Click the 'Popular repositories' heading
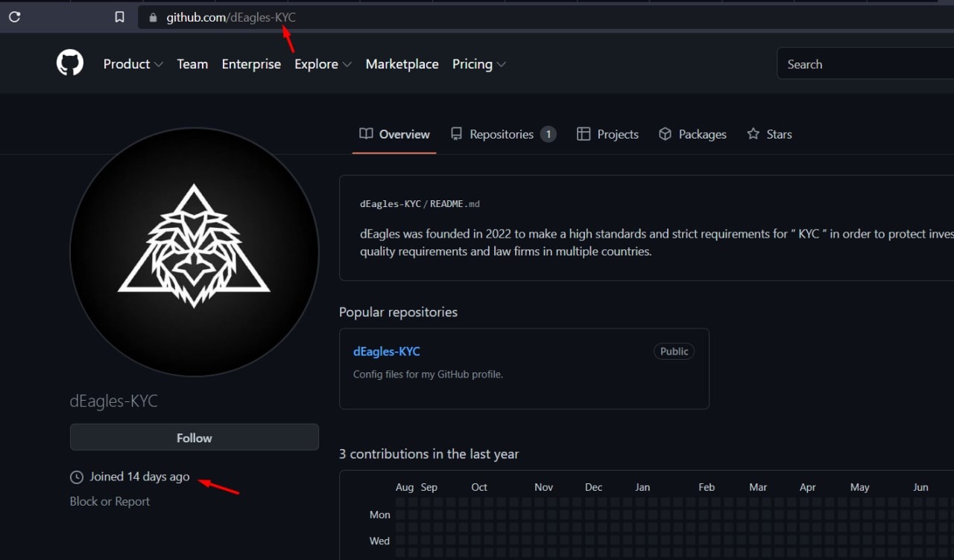Viewport: 954px width, 560px height. (x=398, y=312)
